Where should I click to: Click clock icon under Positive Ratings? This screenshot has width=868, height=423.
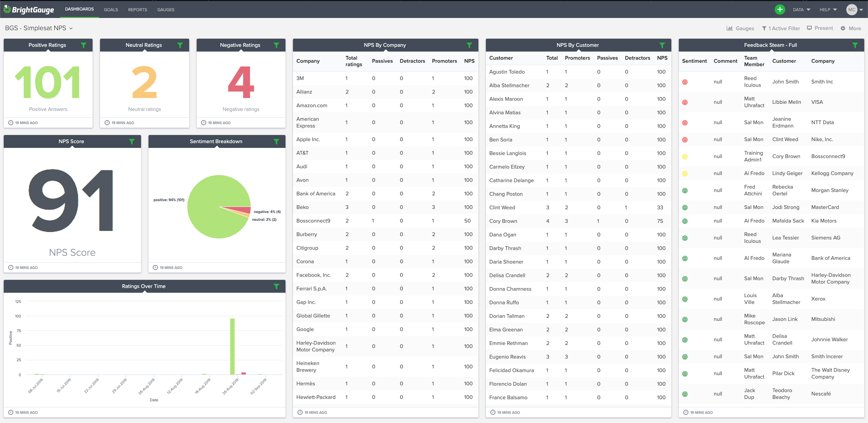(11, 123)
